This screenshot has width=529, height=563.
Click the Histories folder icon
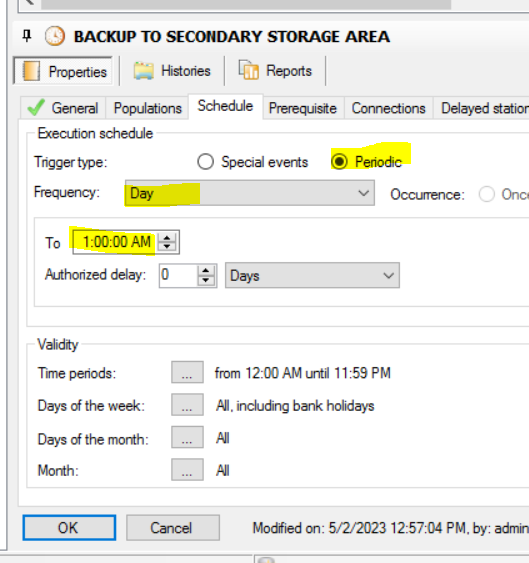[144, 70]
